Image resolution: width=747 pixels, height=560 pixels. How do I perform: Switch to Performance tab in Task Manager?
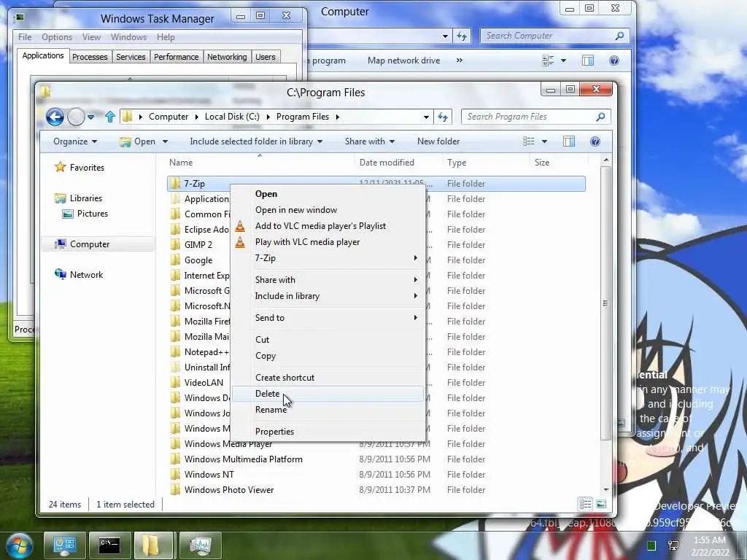click(x=176, y=57)
